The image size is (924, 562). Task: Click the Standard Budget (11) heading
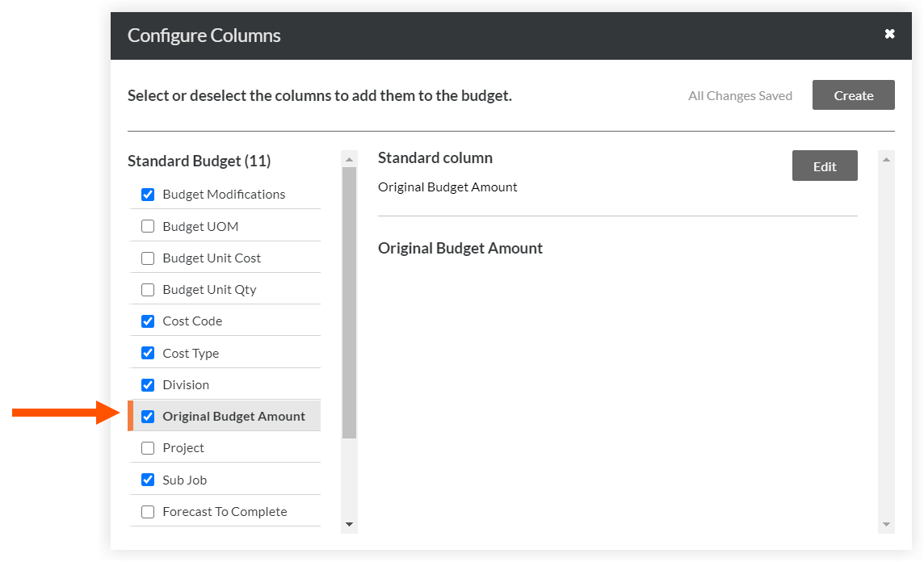pyautogui.click(x=199, y=161)
